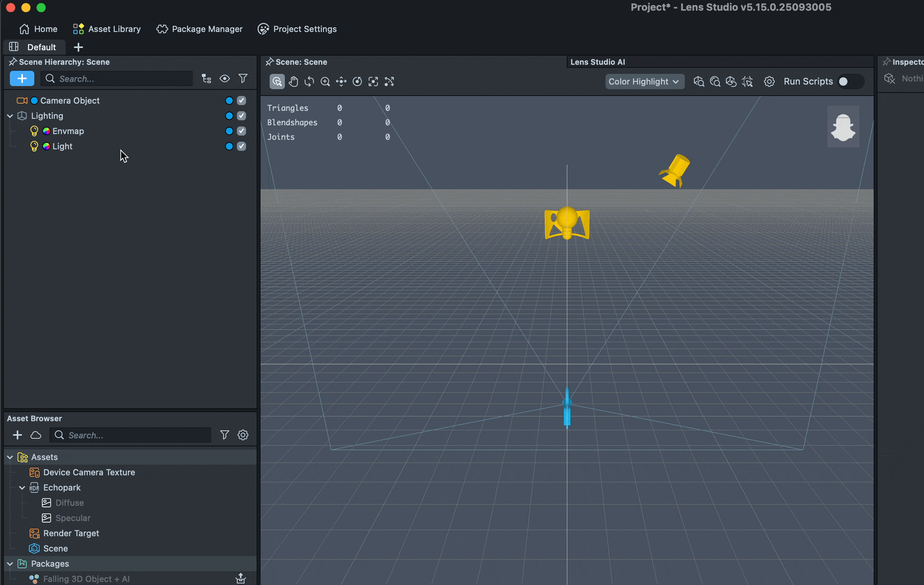Switch to Lens Studio AI tab
Screen dimensions: 924x585
click(597, 62)
